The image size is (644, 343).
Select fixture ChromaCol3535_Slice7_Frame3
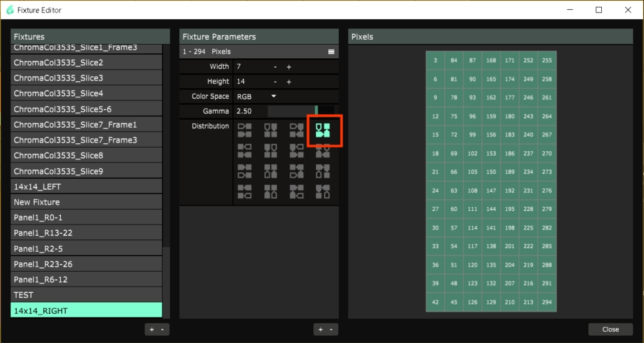86,140
